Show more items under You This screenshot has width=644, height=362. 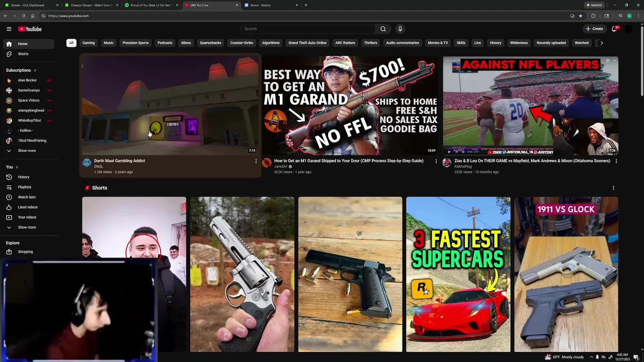pyautogui.click(x=29, y=227)
